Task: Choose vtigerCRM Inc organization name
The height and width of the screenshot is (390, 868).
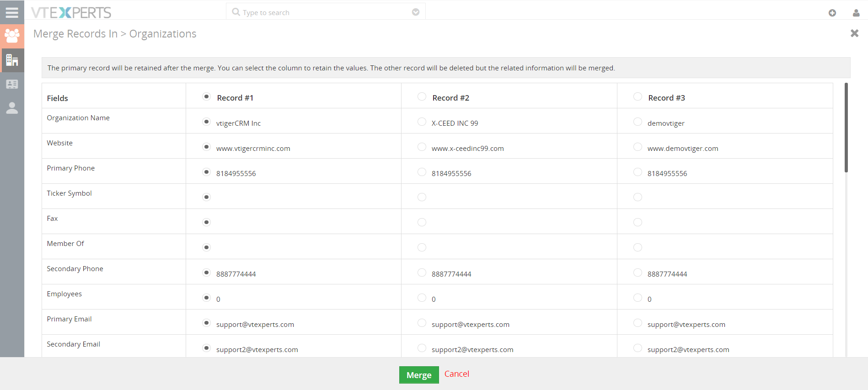Action: (x=207, y=122)
